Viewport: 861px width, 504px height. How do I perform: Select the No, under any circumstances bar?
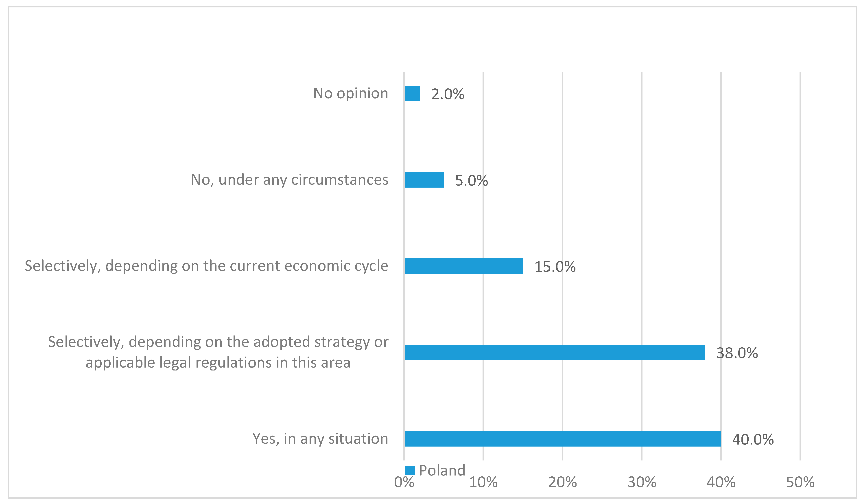[x=424, y=180]
